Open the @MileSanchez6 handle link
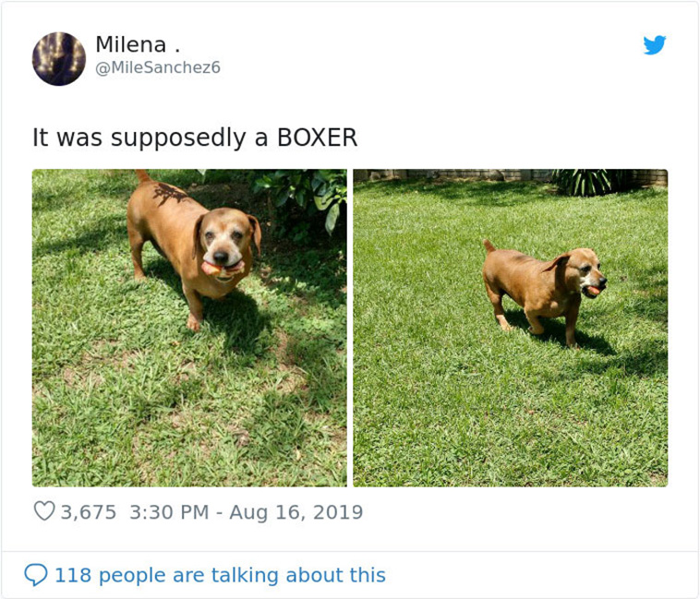This screenshot has width=700, height=599. click(158, 67)
